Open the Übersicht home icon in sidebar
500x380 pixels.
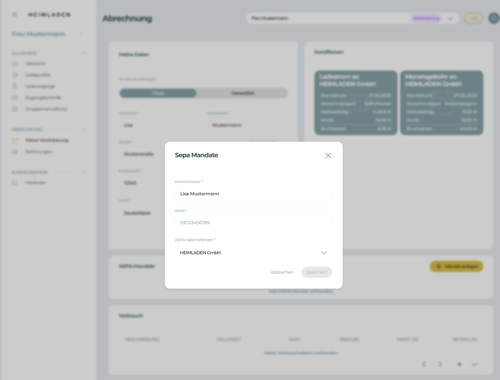(x=15, y=63)
